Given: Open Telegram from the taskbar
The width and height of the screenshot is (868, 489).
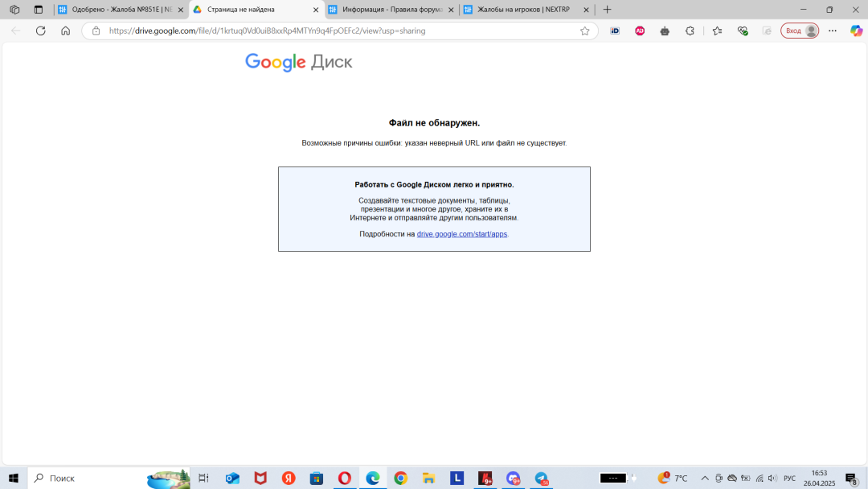Looking at the screenshot, I should [x=542, y=478].
